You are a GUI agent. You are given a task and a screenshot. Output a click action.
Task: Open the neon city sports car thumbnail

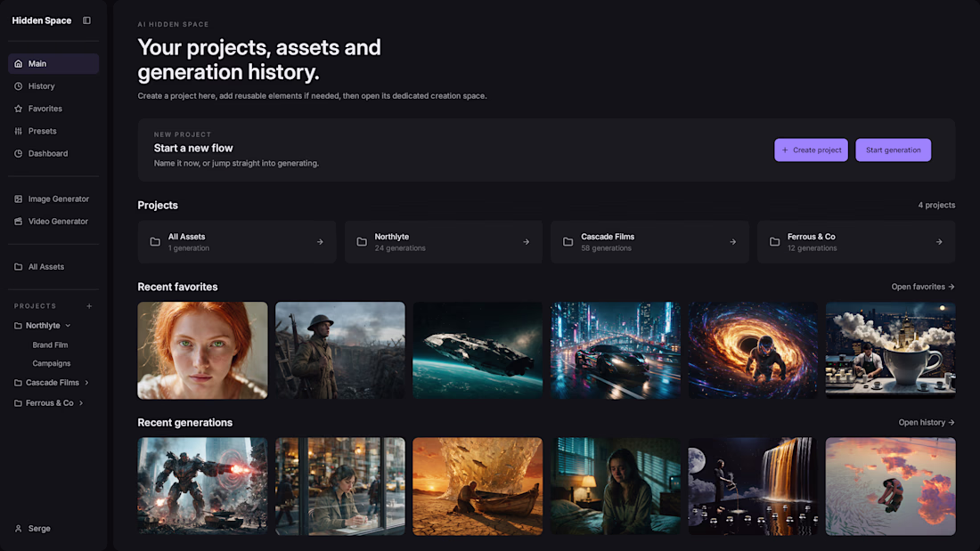click(x=616, y=351)
